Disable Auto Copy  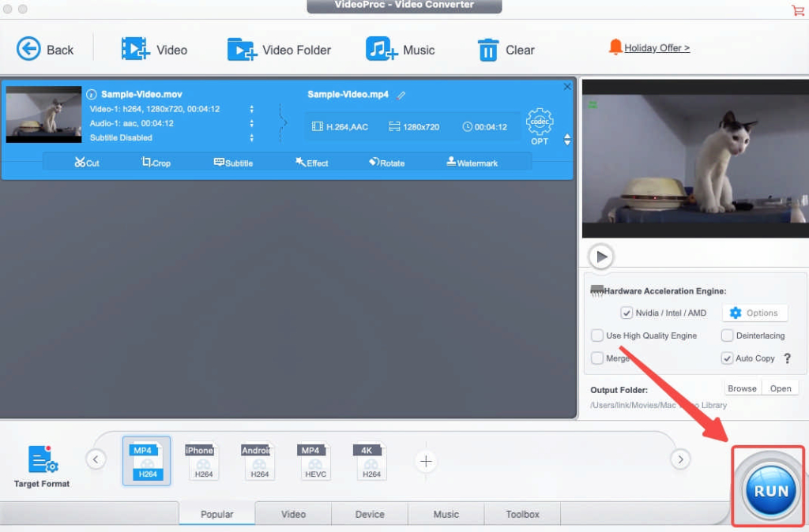tap(727, 358)
